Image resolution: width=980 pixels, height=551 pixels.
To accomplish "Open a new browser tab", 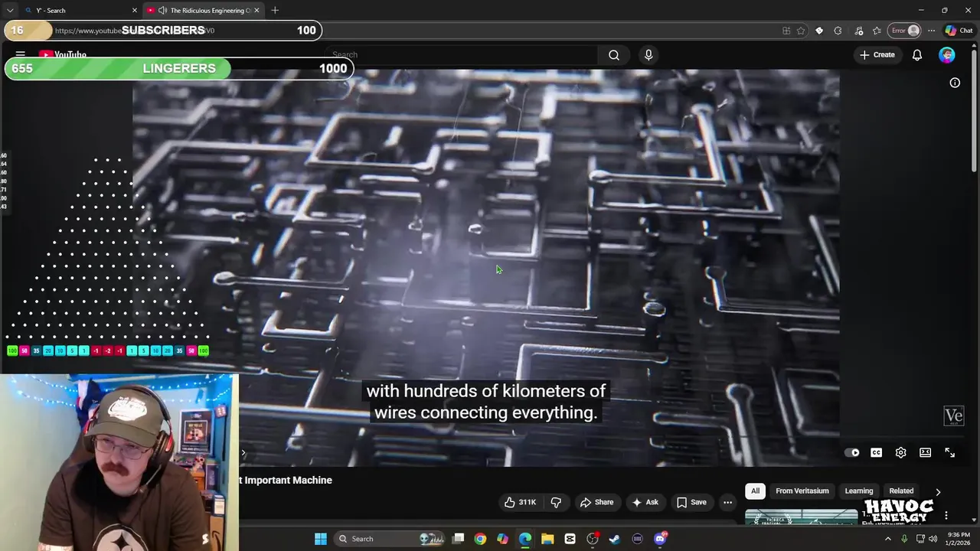I will tap(275, 10).
